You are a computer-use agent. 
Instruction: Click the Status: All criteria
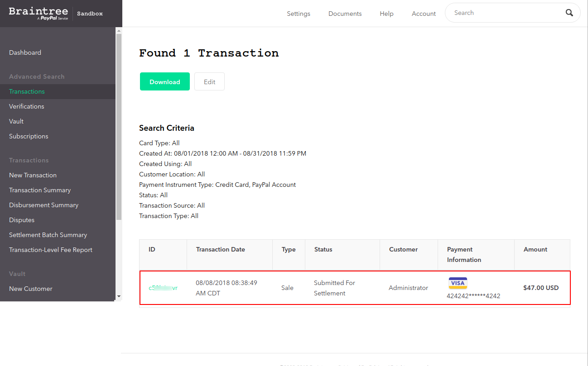point(153,195)
